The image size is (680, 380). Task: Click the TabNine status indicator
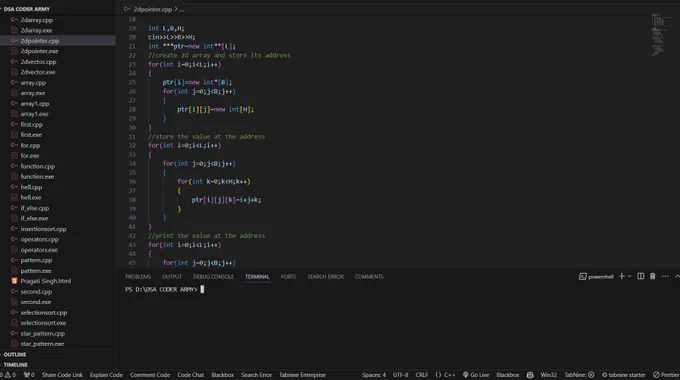click(579, 375)
